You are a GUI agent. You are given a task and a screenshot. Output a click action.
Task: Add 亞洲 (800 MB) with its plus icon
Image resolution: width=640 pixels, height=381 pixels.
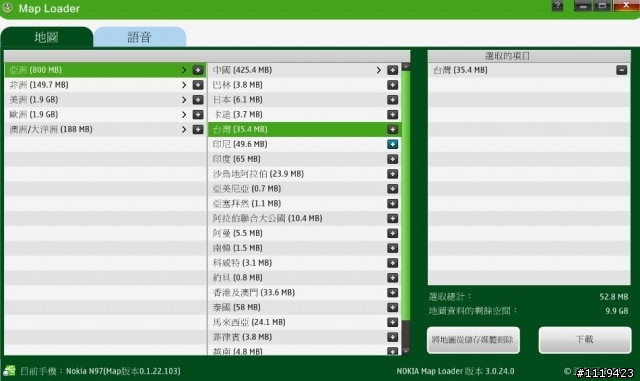[x=198, y=70]
